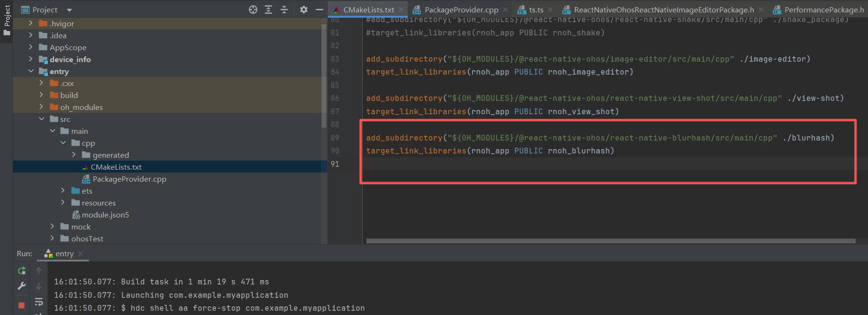Expand the build folder
The image size is (868, 315).
tap(41, 95)
